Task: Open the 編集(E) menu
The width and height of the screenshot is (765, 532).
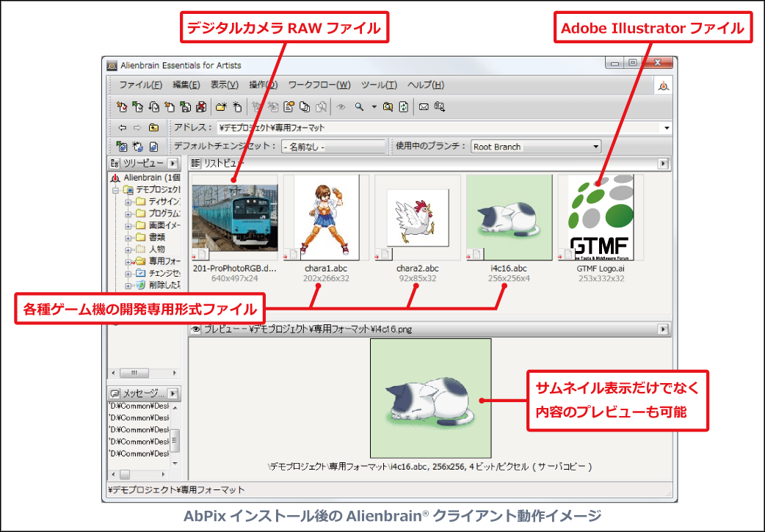Action: [x=186, y=85]
